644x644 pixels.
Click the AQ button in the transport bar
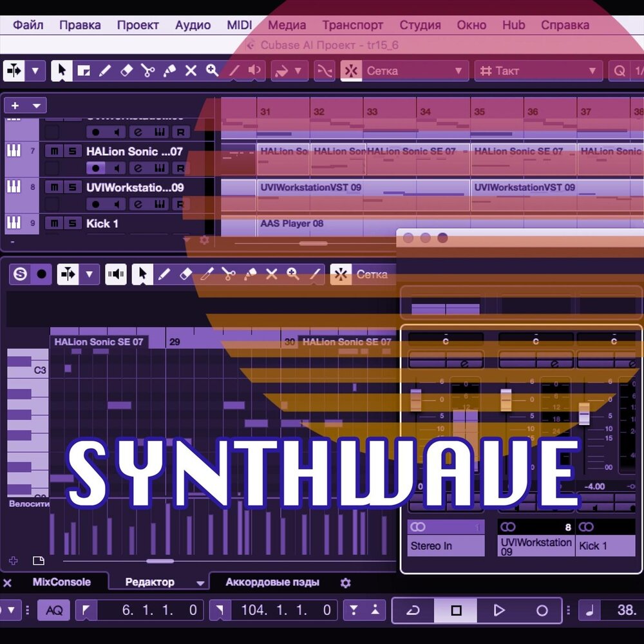tap(53, 610)
